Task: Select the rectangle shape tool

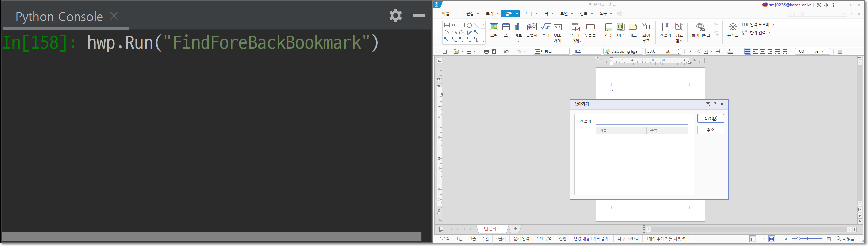Action: (x=462, y=25)
